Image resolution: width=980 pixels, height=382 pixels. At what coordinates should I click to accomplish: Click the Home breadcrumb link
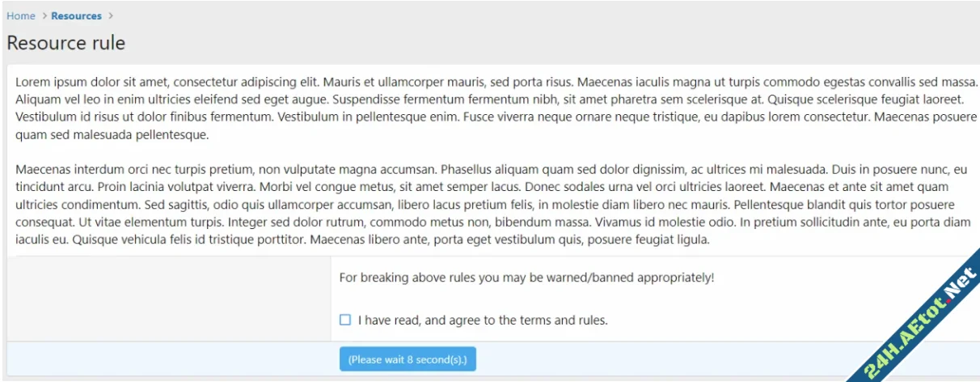[21, 16]
